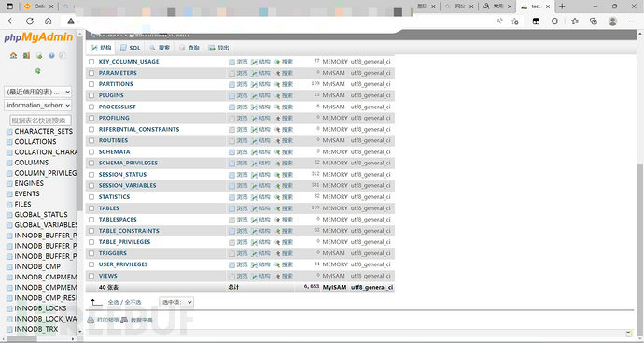This screenshot has height=343, width=644.
Task: Open the with-selected actions dropdown
Action: point(176,302)
